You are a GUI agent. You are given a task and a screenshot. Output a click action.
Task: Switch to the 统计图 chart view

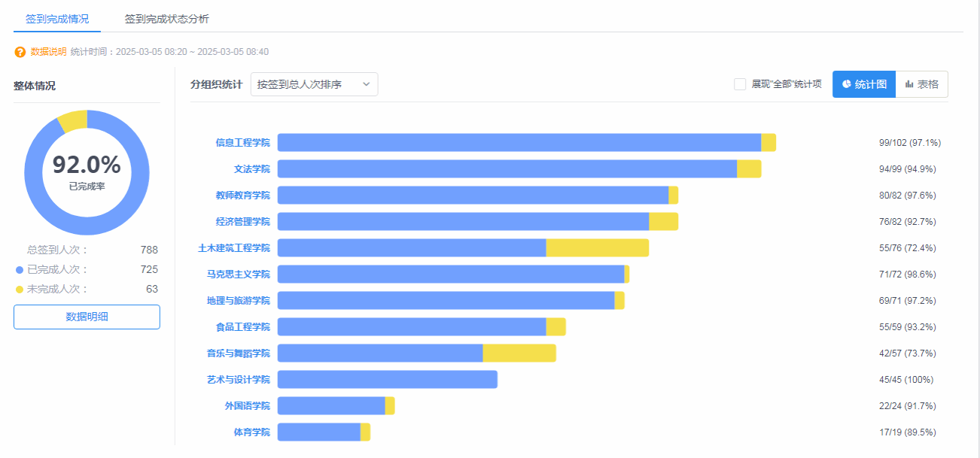coord(864,84)
